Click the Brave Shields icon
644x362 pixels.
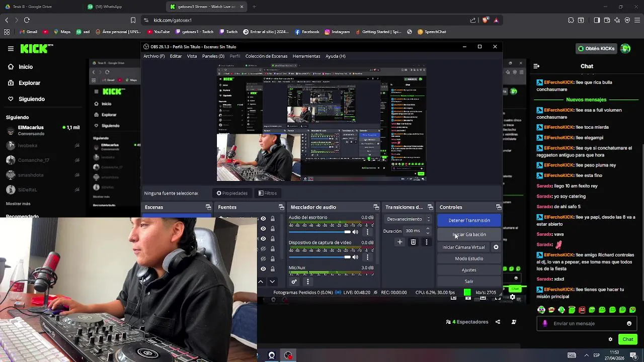click(x=485, y=20)
